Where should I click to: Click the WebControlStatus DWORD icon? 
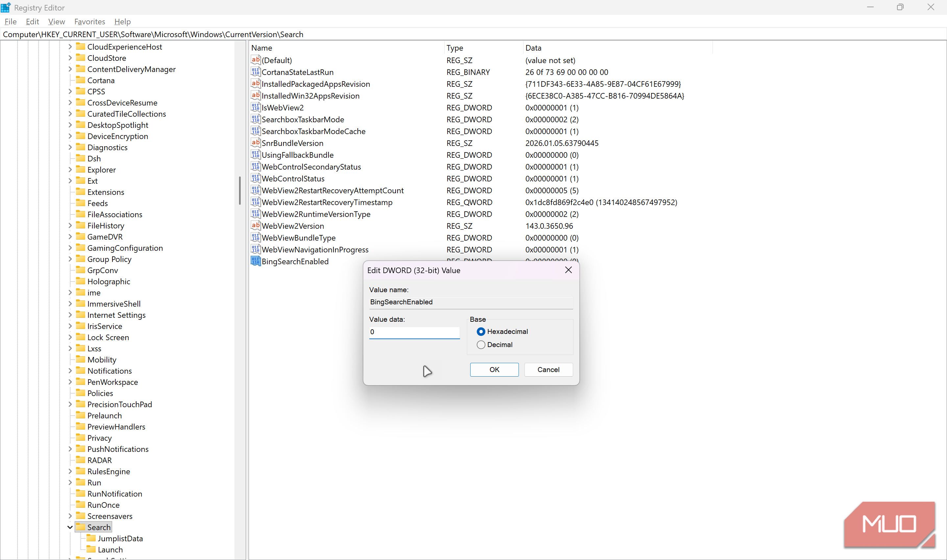pos(255,178)
